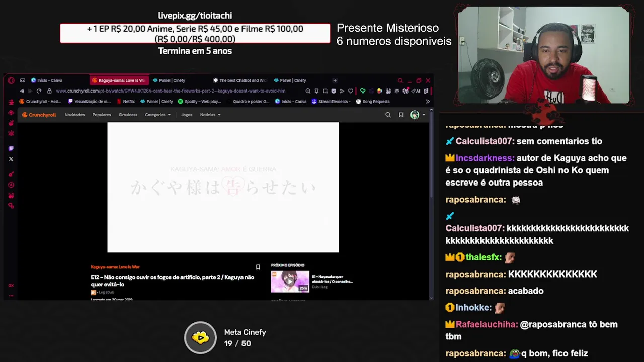The width and height of the screenshot is (644, 362).
Task: Open the ad blocker shield icon
Action: (x=334, y=91)
